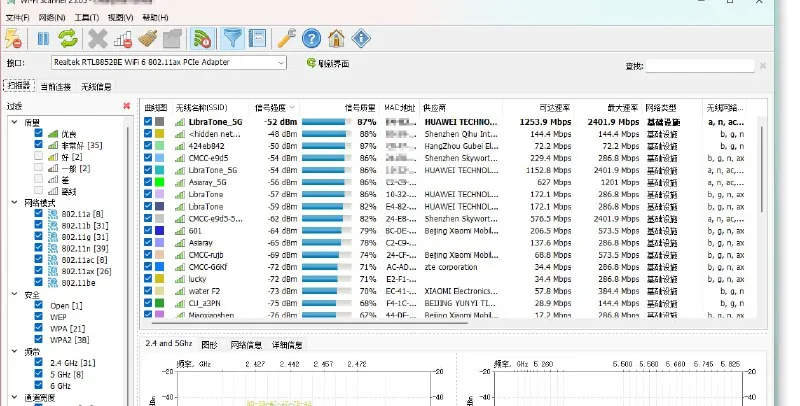Open the 网络(N) menu
Screen dimensions: 800x406
(52, 17)
